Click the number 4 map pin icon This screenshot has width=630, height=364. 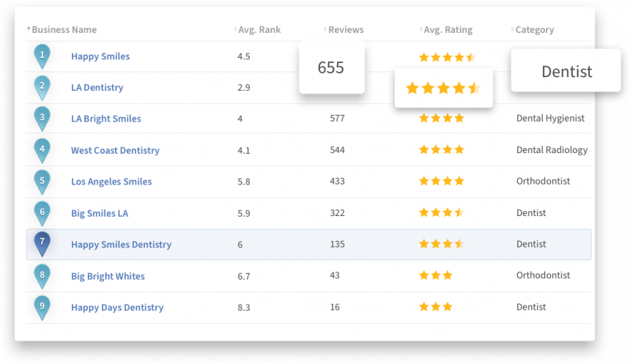(42, 149)
